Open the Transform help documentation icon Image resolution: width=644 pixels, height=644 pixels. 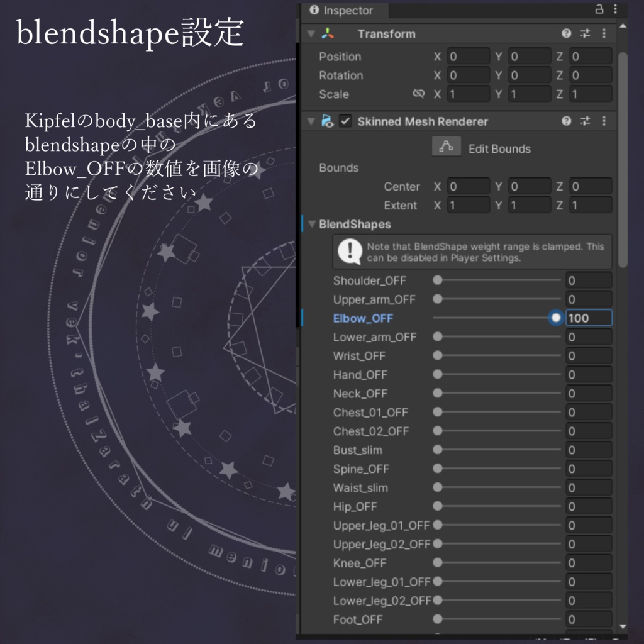point(565,33)
